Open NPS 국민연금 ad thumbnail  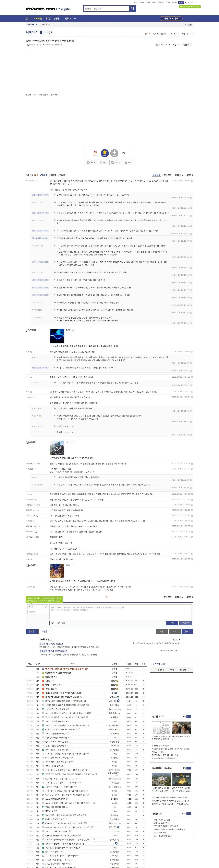tap(57, 448)
